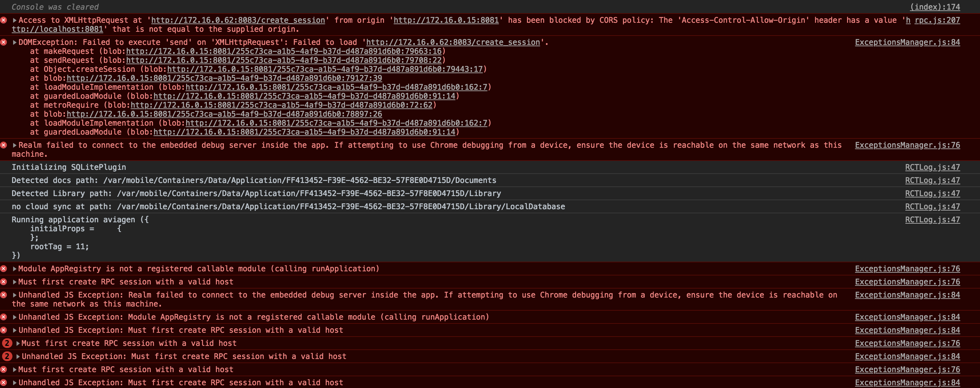The height and width of the screenshot is (388, 980).
Task: Click the RCTLog.js:47 link beside 'Initializing SQLitePlugin'
Action: tap(932, 167)
